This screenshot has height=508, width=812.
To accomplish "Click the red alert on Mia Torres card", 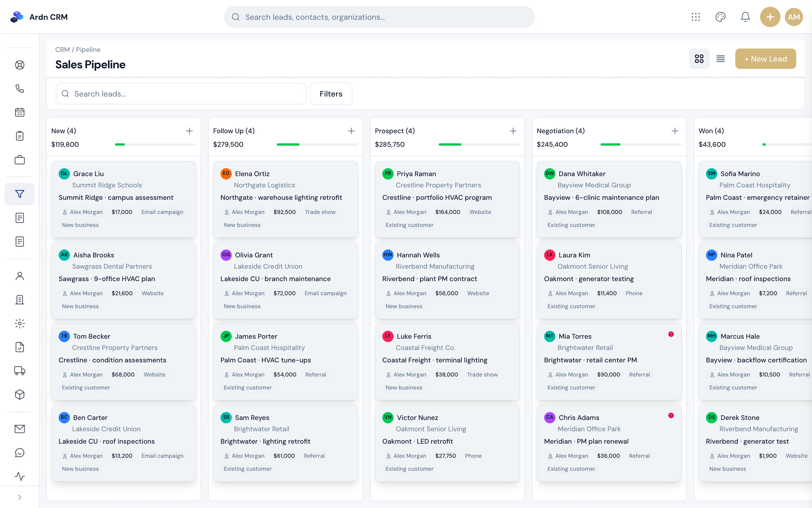I will (671, 334).
